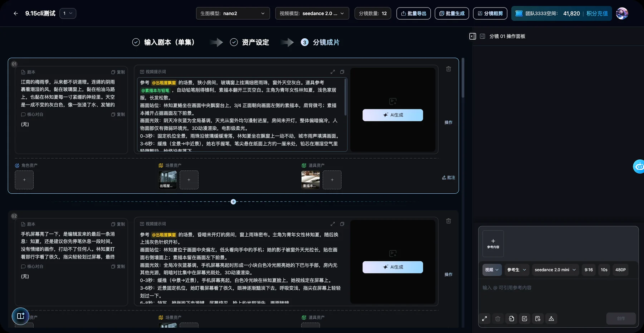Add a 道具资产 to shot 01
Viewport: 644px width, 333px height.
click(332, 180)
